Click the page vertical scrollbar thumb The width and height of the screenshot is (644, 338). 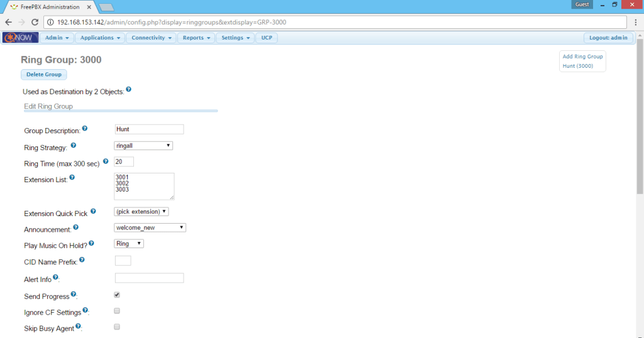pos(640,116)
